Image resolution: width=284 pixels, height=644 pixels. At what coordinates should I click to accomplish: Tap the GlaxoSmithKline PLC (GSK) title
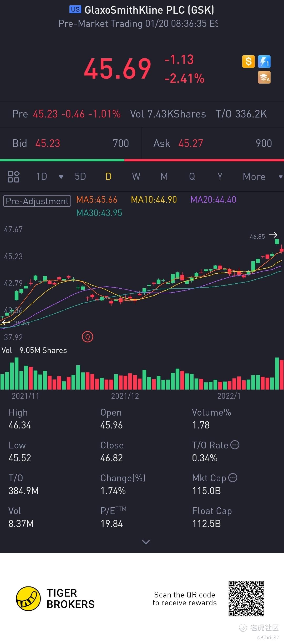(x=149, y=10)
